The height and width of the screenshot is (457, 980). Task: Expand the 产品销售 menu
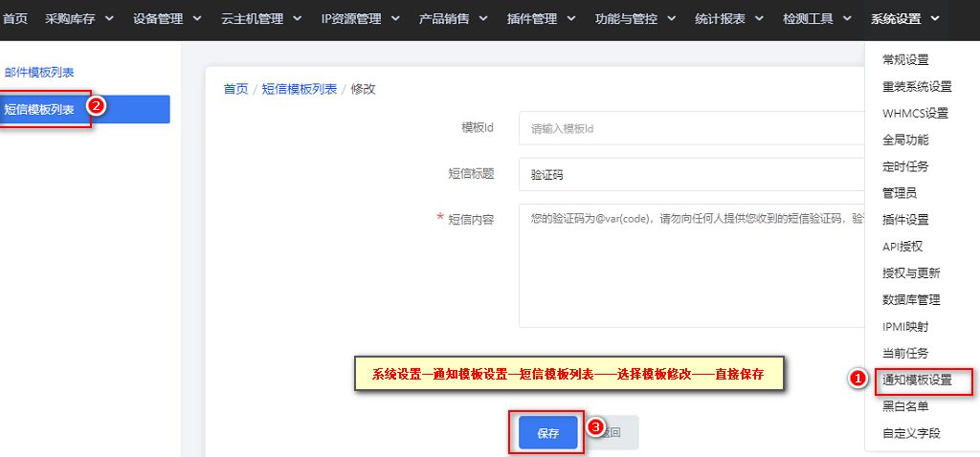[453, 19]
